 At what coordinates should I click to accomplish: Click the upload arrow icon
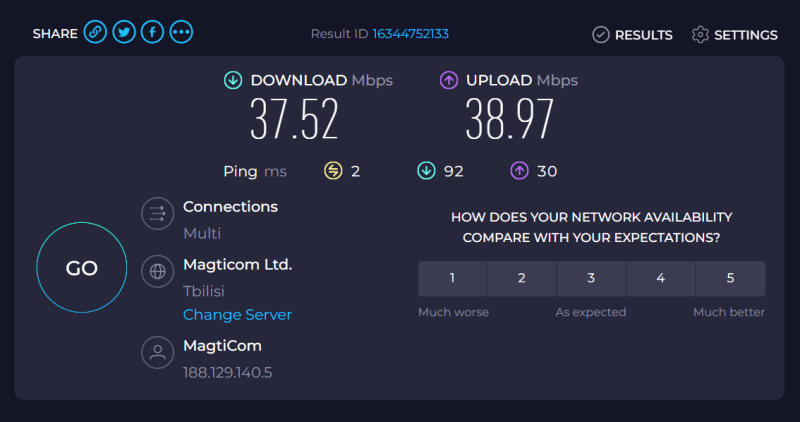(x=449, y=80)
